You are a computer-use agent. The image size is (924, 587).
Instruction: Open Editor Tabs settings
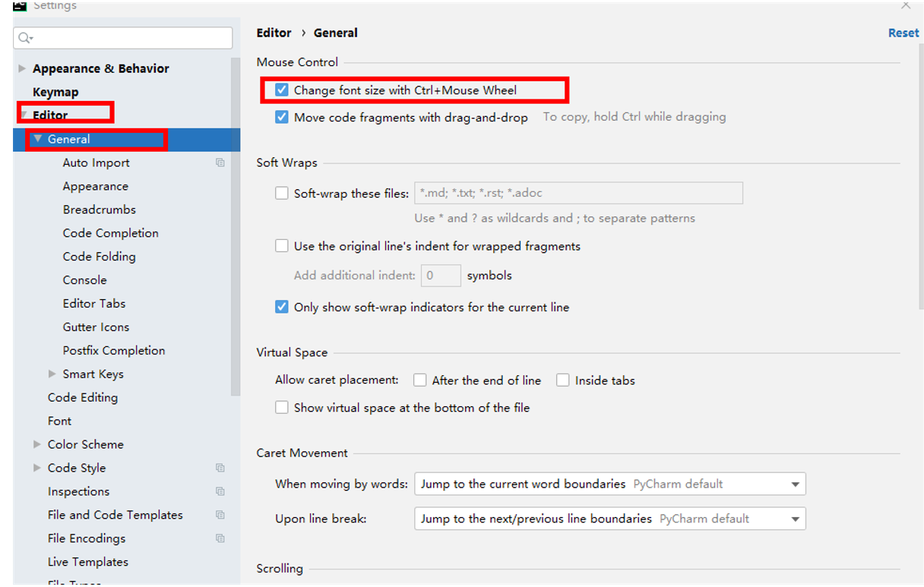93,304
